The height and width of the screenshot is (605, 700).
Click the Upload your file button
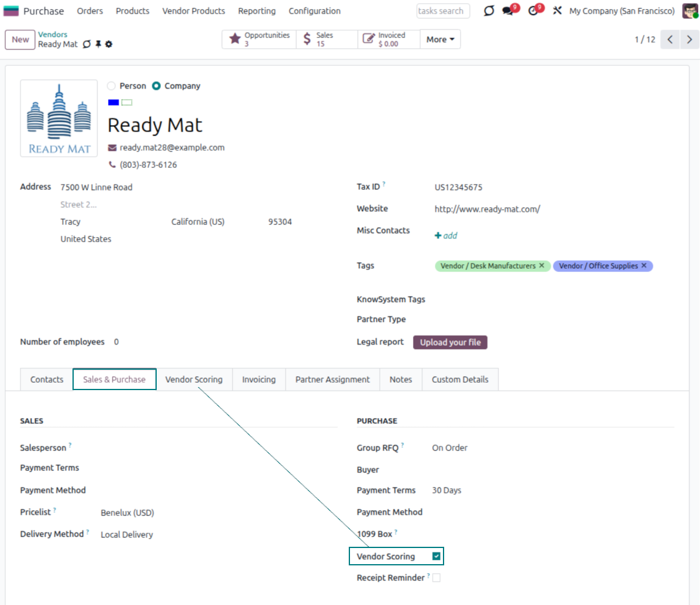450,342
